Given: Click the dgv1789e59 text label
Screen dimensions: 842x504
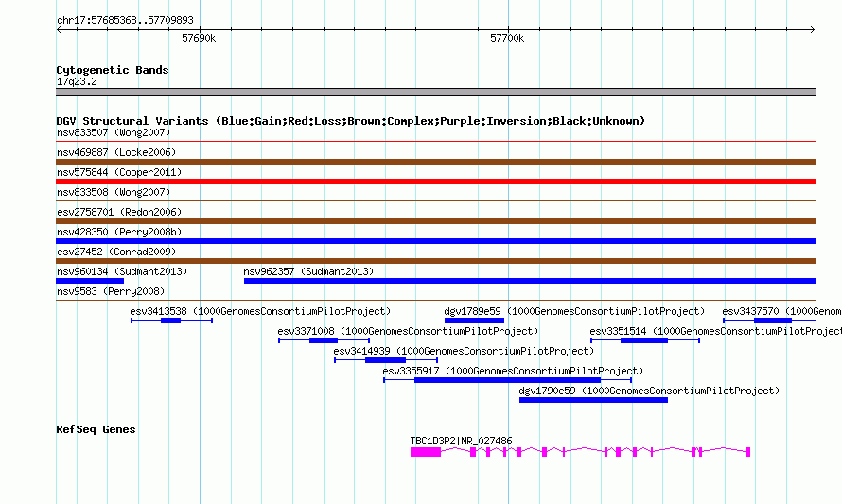Looking at the screenshot, I should [x=574, y=311].
